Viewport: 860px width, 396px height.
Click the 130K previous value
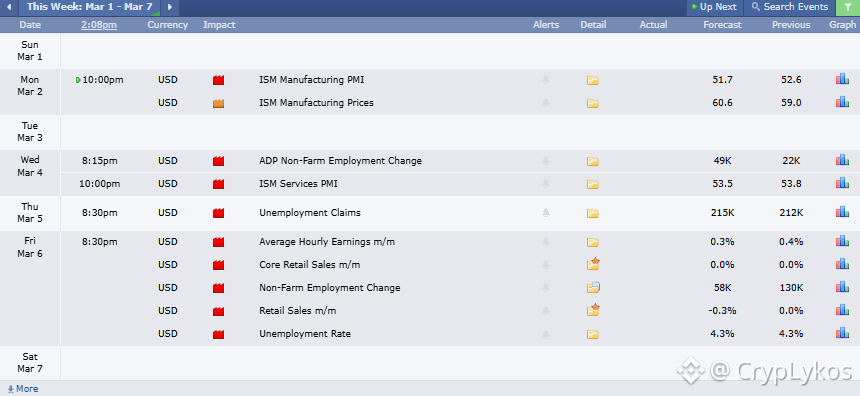tap(791, 287)
